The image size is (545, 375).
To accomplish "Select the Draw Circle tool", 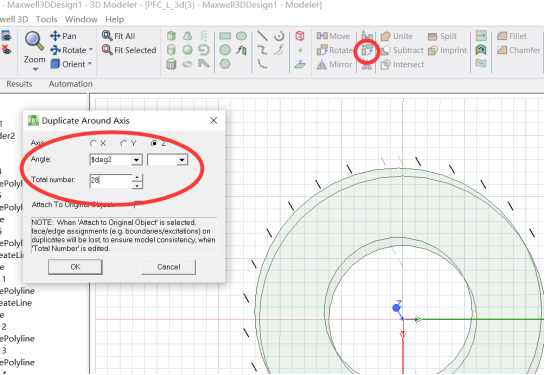I will point(225,50).
